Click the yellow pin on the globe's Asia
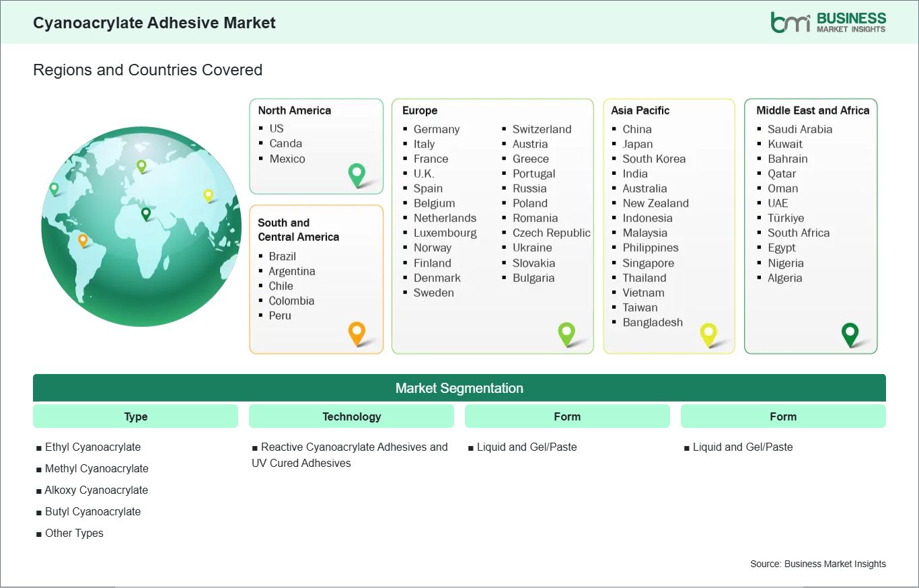This screenshot has height=588, width=919. (x=209, y=195)
